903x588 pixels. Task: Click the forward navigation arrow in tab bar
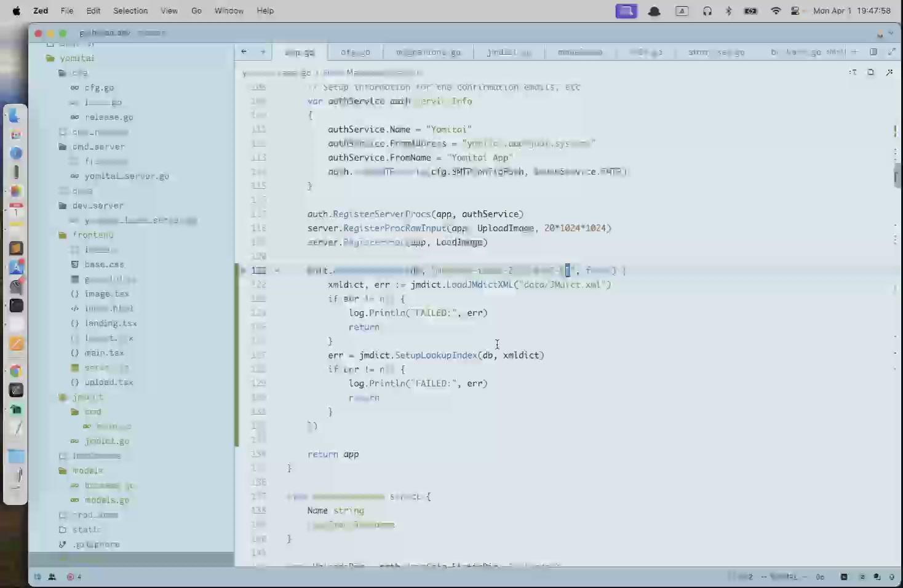pyautogui.click(x=263, y=52)
